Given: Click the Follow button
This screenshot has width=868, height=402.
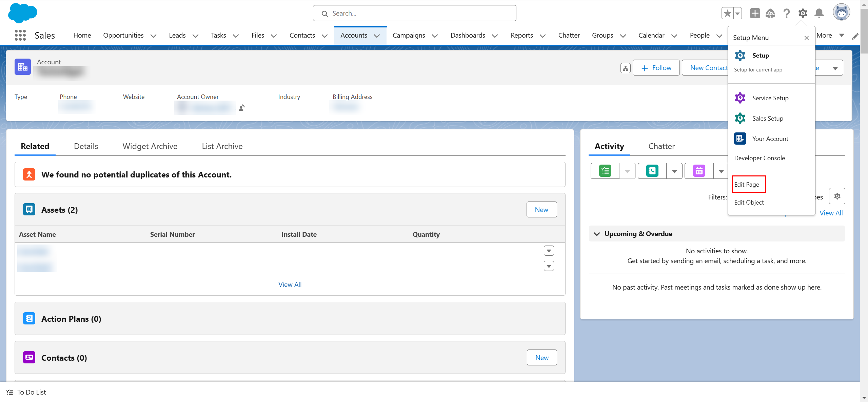Looking at the screenshot, I should 656,68.
